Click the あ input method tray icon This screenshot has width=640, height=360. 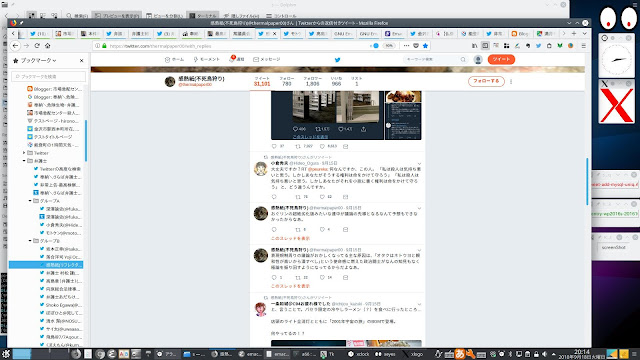click(460, 354)
